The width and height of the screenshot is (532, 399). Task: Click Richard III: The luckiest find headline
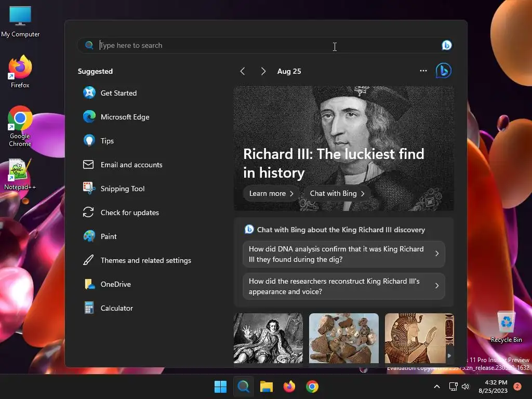coord(334,163)
